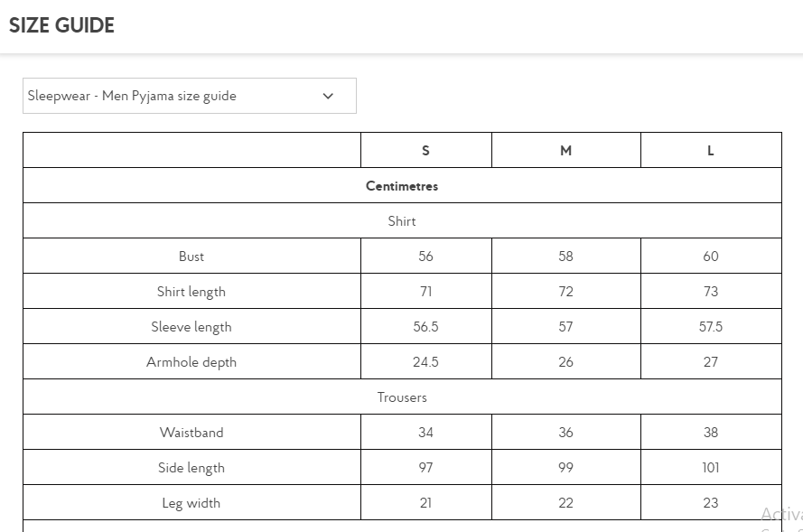Click the Shirt section row
This screenshot has height=532, width=803.
pyautogui.click(x=402, y=221)
